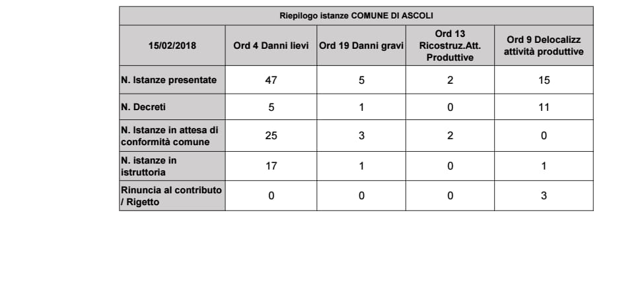This screenshot has height=285, width=644.
Task: Select the value 3 under Ord 19 Danni gravi
Action: (x=361, y=136)
